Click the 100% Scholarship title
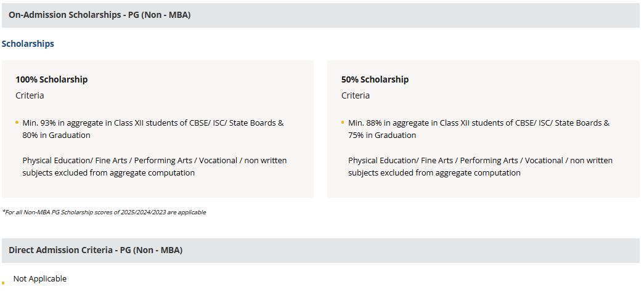644x295 pixels. click(52, 79)
